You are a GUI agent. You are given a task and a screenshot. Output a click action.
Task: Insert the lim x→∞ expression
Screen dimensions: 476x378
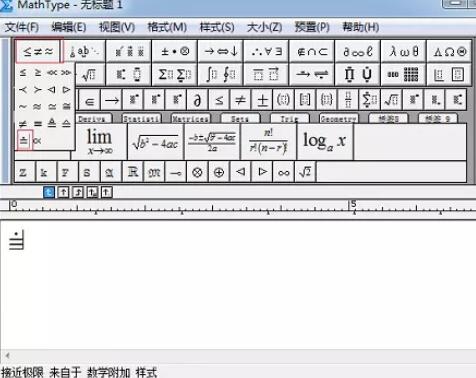[x=100, y=142]
